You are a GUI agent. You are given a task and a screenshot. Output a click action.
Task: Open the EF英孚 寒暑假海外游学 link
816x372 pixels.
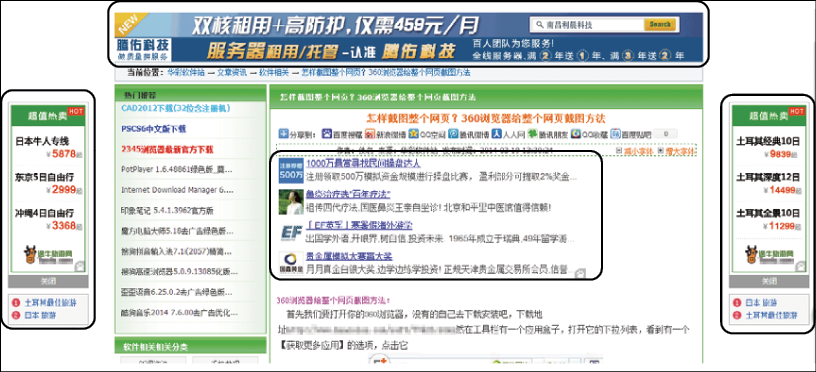[x=359, y=226]
